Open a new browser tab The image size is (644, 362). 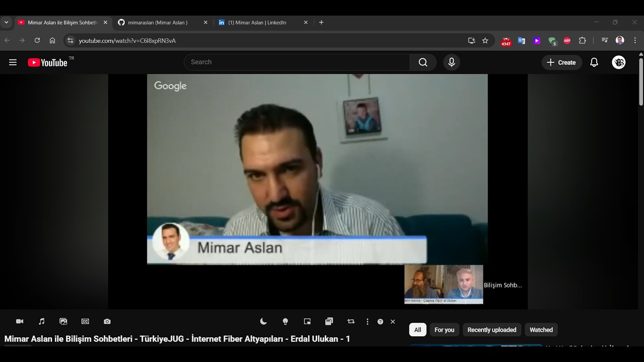[321, 23]
